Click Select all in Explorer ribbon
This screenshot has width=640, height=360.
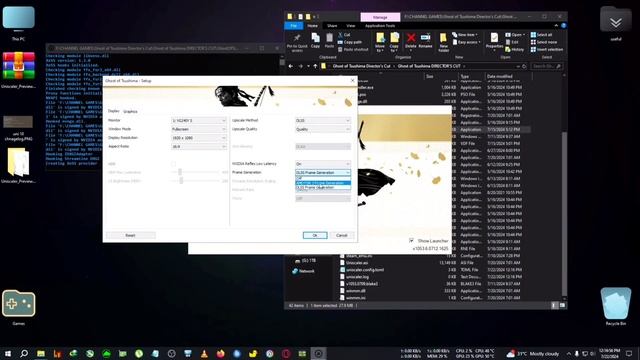coord(541,35)
